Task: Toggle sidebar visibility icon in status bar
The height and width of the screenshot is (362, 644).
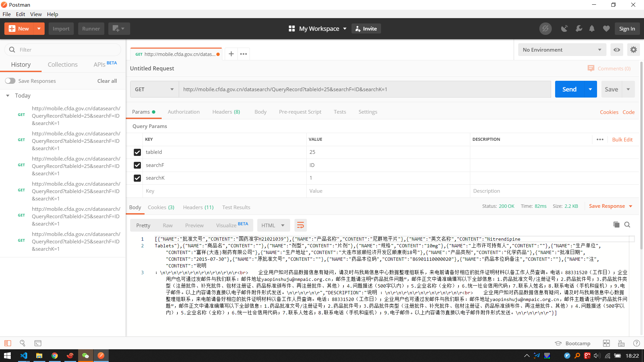Action: pyautogui.click(x=8, y=343)
